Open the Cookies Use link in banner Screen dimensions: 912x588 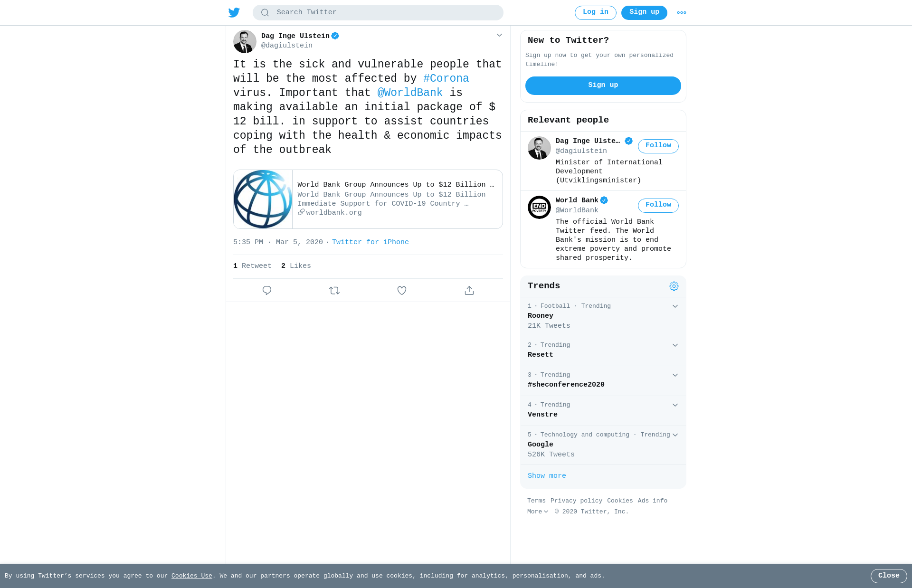192,576
